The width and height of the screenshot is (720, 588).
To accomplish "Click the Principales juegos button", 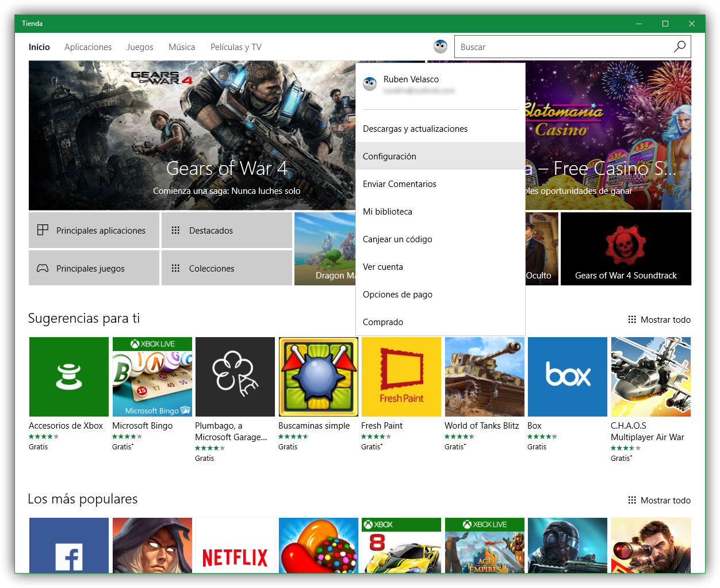I will pyautogui.click(x=94, y=268).
